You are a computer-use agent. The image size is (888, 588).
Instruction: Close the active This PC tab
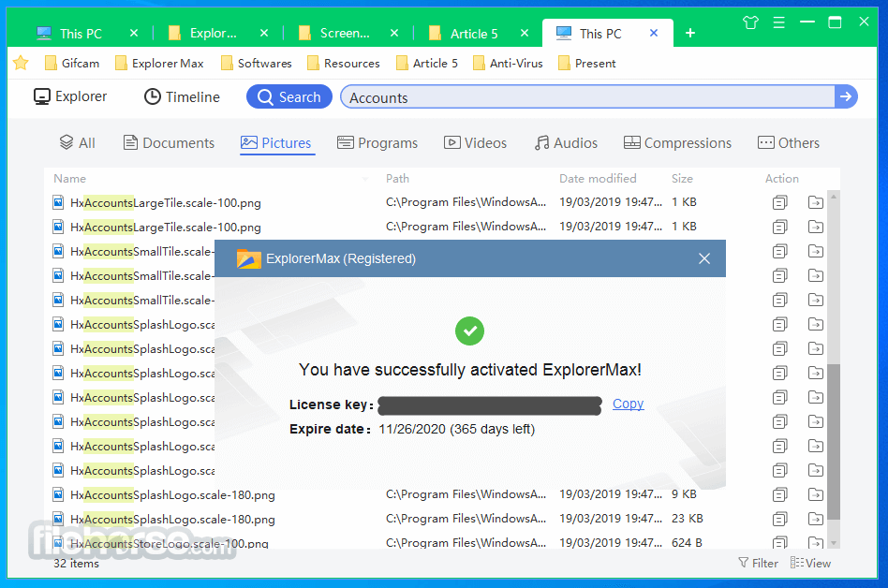click(x=654, y=34)
